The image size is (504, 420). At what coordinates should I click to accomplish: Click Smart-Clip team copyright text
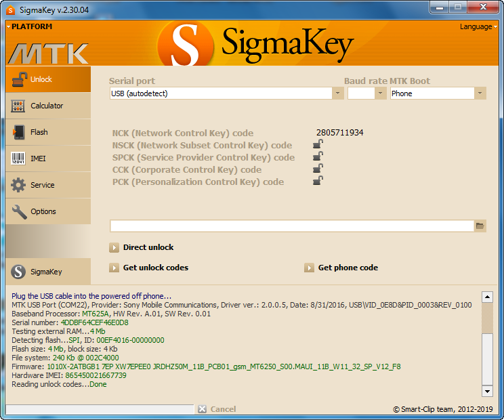443,409
